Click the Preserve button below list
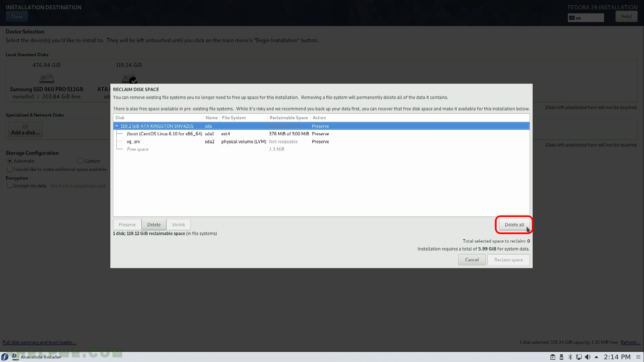 point(127,225)
